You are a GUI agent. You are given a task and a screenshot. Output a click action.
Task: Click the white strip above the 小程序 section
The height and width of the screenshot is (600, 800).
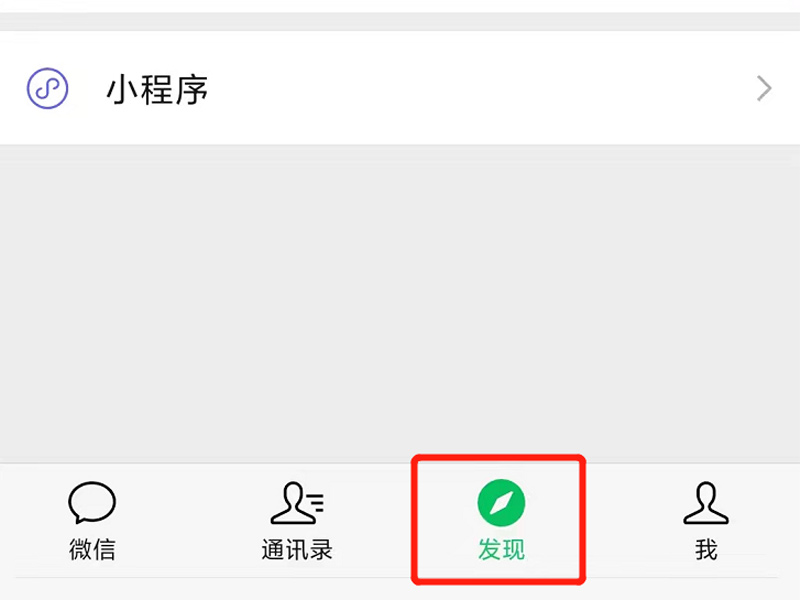(x=400, y=6)
